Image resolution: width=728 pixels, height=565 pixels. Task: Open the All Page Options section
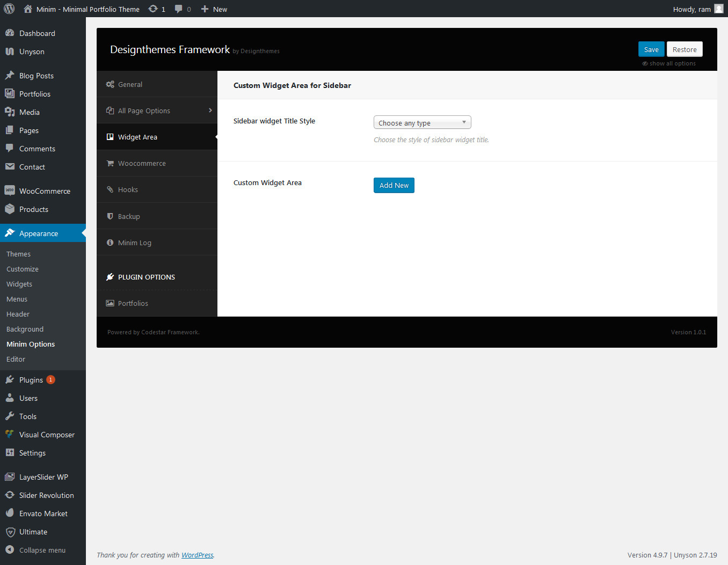point(157,111)
